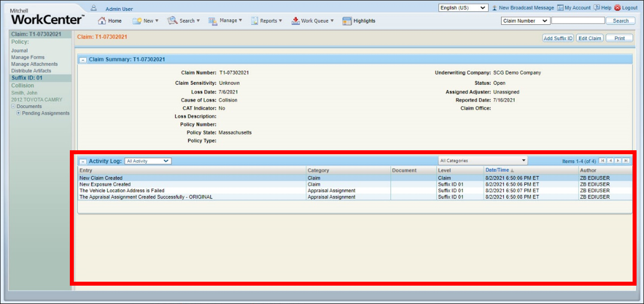
Task: Jump to the first page of Activity Log
Action: (x=602, y=161)
